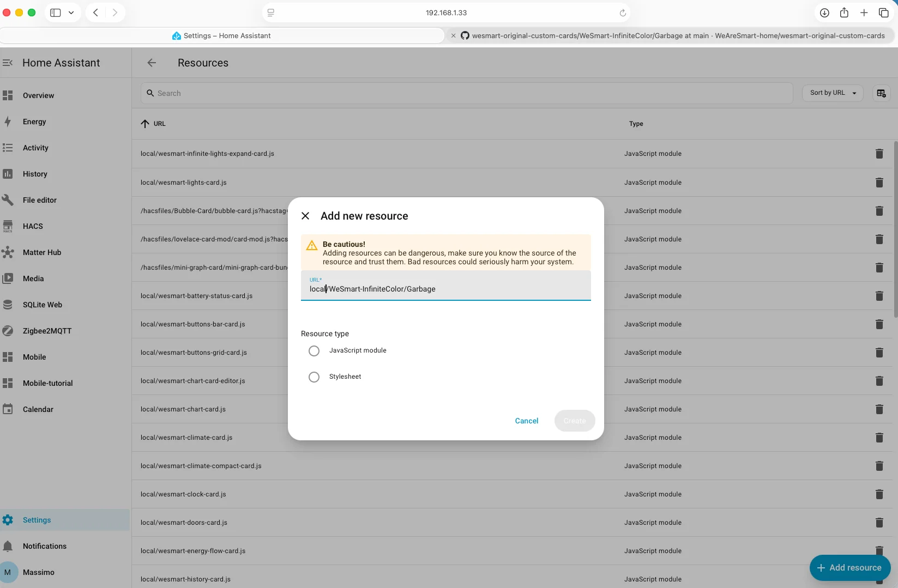898x588 pixels.
Task: Toggle the Safari sidebar button
Action: [x=55, y=13]
